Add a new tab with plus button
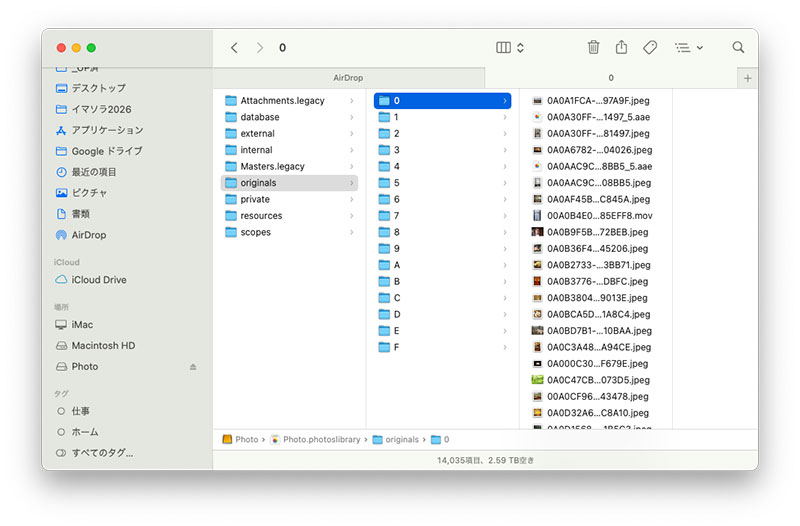Screen dimensions: 800x526 click(x=747, y=77)
